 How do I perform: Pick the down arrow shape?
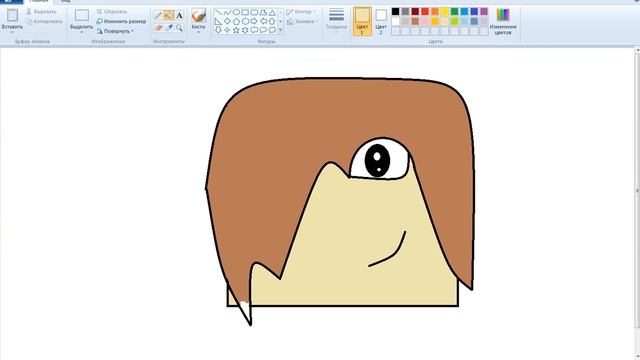[x=218, y=30]
